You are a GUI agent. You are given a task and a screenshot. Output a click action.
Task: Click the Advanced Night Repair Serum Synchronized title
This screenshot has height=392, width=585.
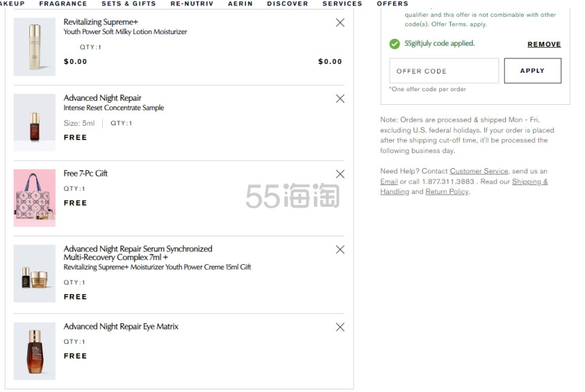pyautogui.click(x=138, y=253)
